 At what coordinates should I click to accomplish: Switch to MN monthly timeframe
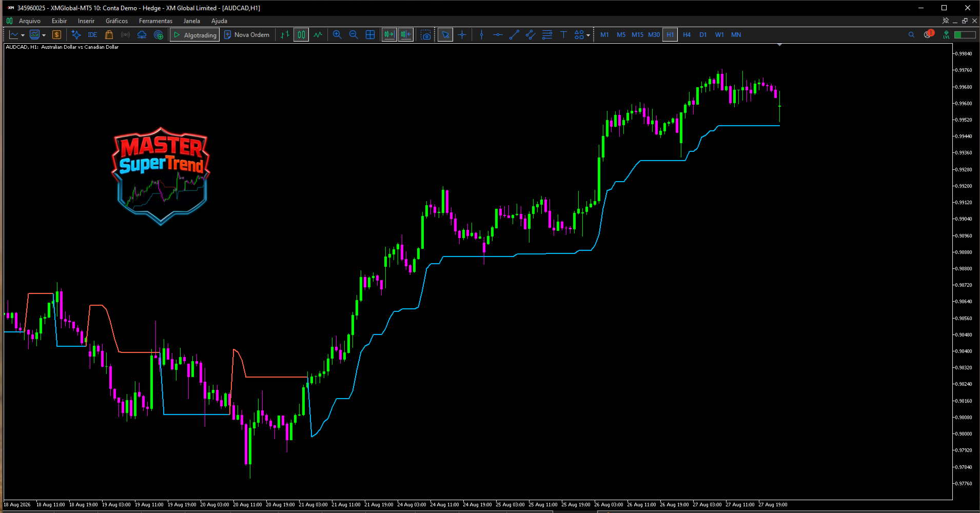coord(736,35)
